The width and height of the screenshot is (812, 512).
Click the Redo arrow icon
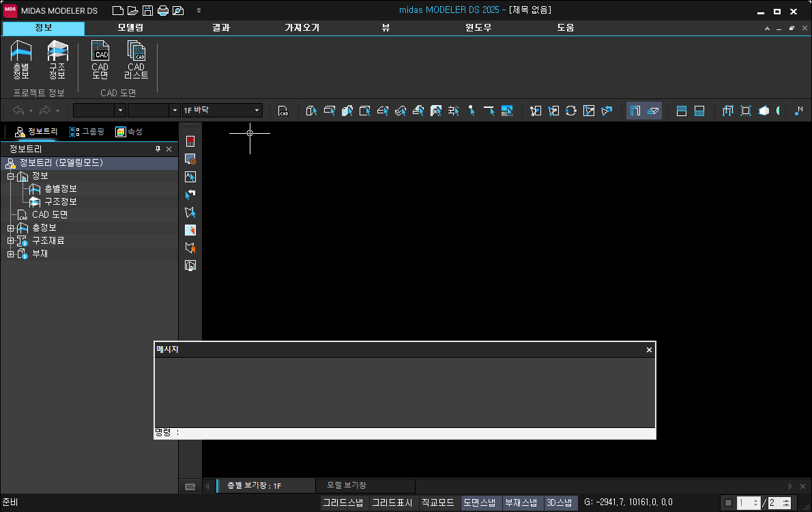[x=45, y=111]
